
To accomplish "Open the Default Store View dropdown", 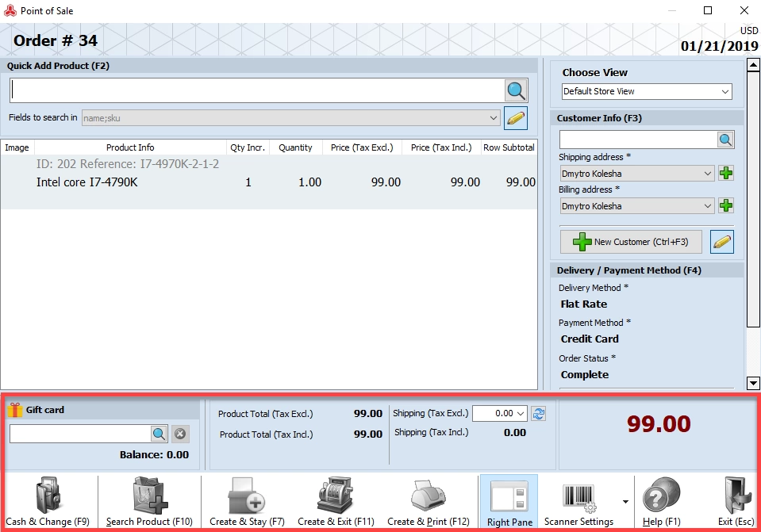I will click(x=647, y=91).
